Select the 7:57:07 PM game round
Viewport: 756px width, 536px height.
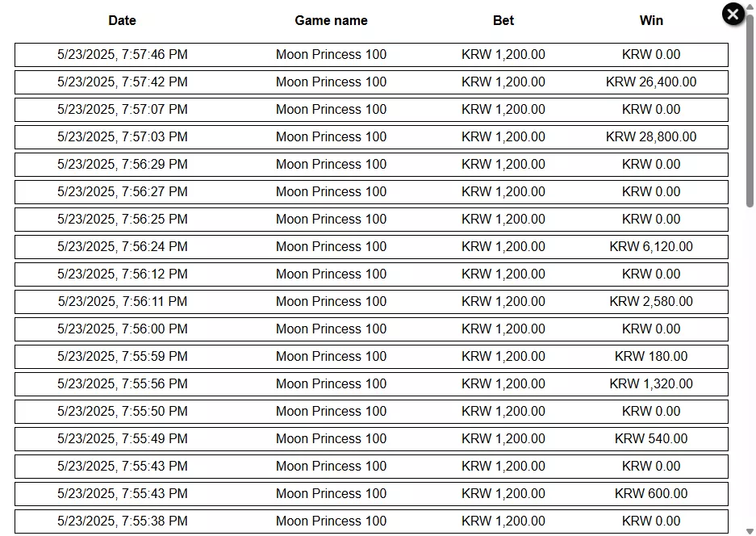[371, 110]
